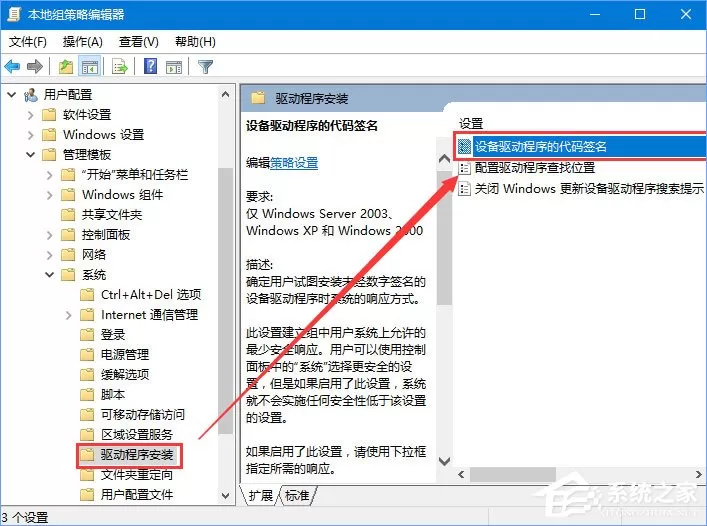Go up one level with folder icon
The image size is (707, 526).
coord(66,67)
